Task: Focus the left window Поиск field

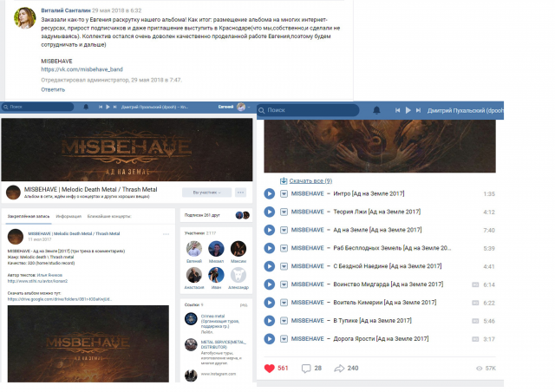Action: tap(37, 107)
